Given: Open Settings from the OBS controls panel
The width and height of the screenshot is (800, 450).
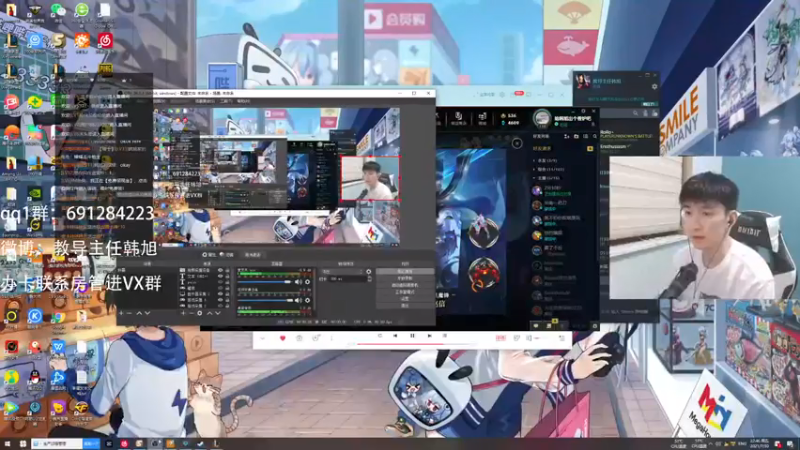Looking at the screenshot, I should pyautogui.click(x=405, y=299).
